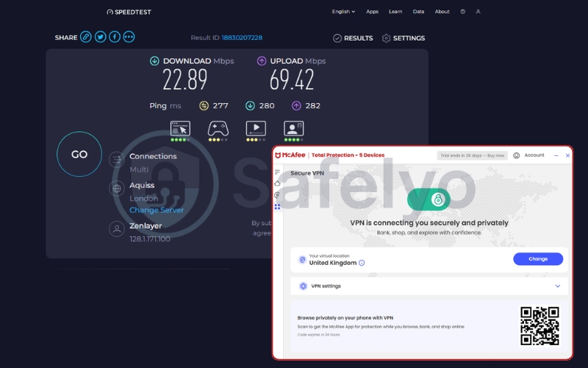
Task: Start the test with GO button
Action: [x=79, y=154]
